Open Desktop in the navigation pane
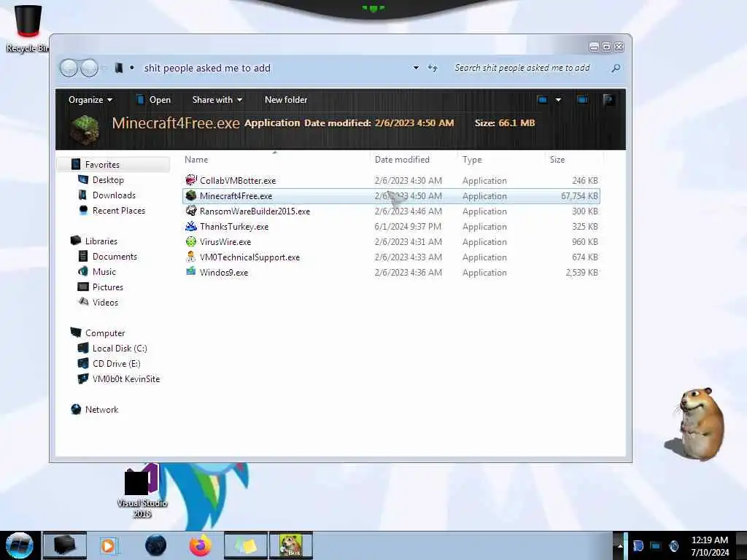 [108, 180]
